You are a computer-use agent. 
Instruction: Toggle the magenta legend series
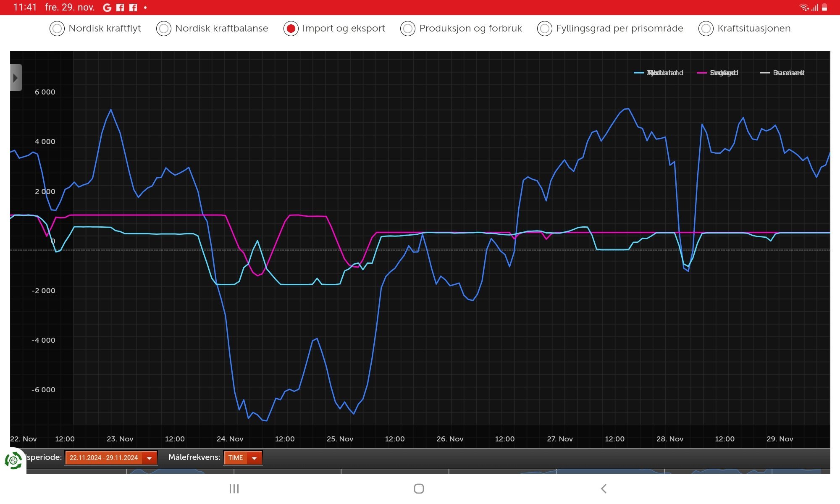pos(717,73)
